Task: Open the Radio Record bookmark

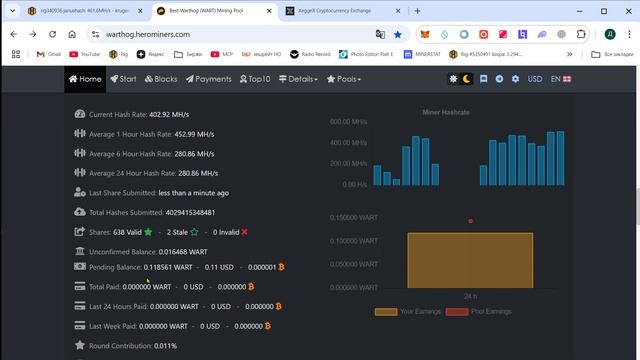Action: [x=310, y=54]
